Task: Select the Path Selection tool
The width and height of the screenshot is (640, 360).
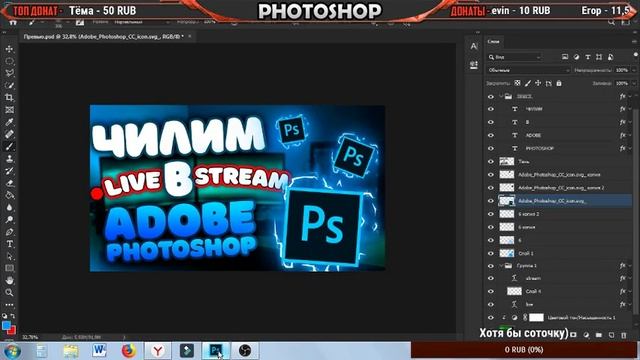Action: coord(9,256)
